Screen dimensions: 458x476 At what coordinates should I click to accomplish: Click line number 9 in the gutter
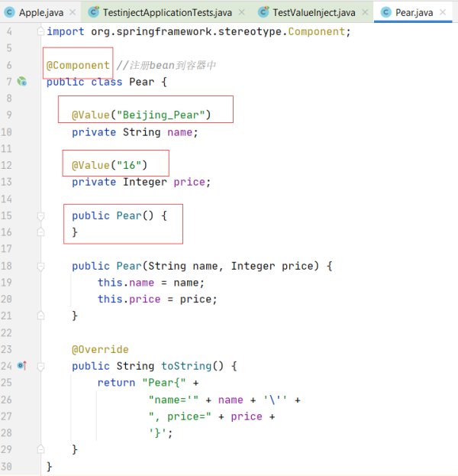pyautogui.click(x=9, y=115)
